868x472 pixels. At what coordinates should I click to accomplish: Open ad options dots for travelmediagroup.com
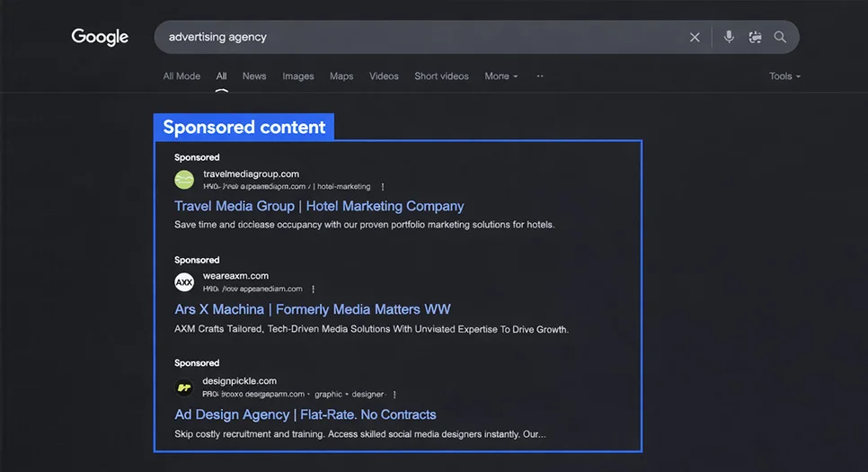[x=383, y=187]
